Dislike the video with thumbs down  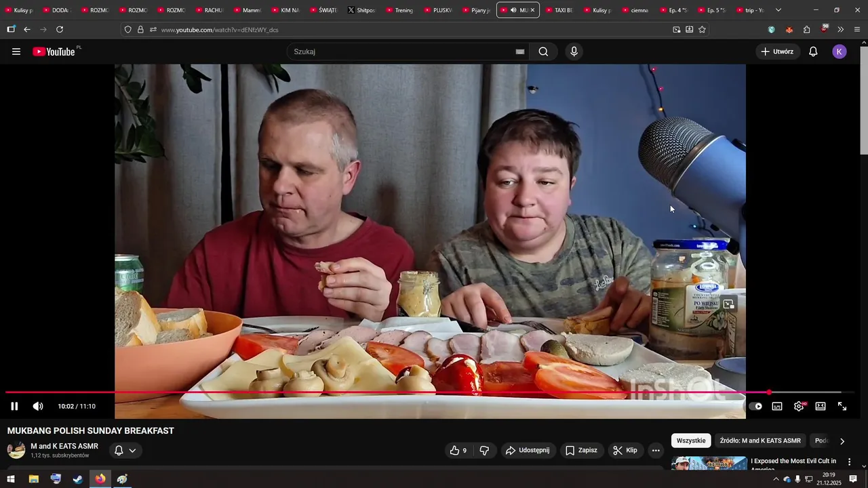click(484, 450)
